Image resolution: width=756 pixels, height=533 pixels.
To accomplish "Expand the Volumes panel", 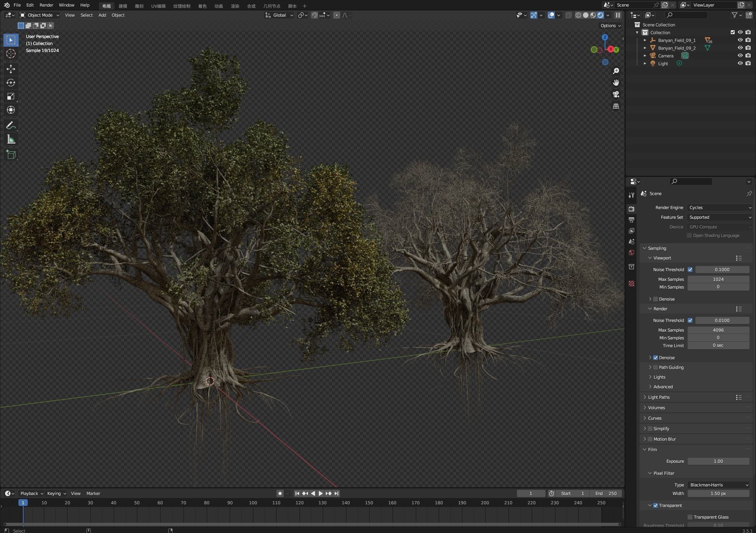I will coord(656,408).
